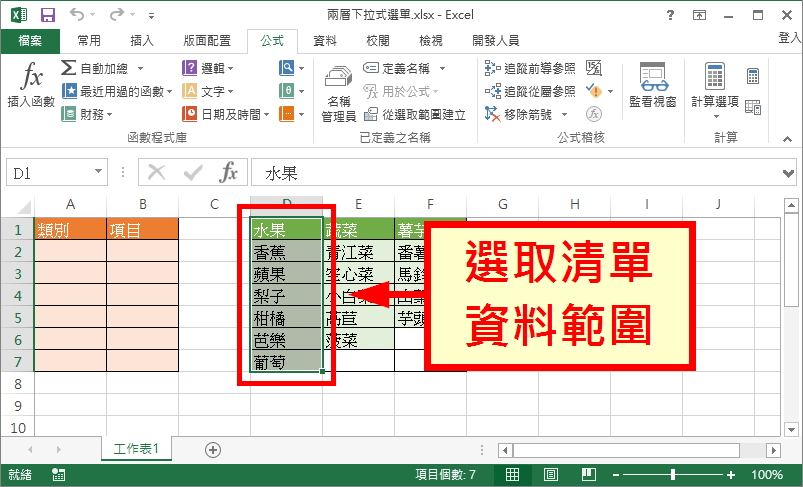Click Show Formulas icon
Screen dimensions: 803x487
click(x=594, y=68)
